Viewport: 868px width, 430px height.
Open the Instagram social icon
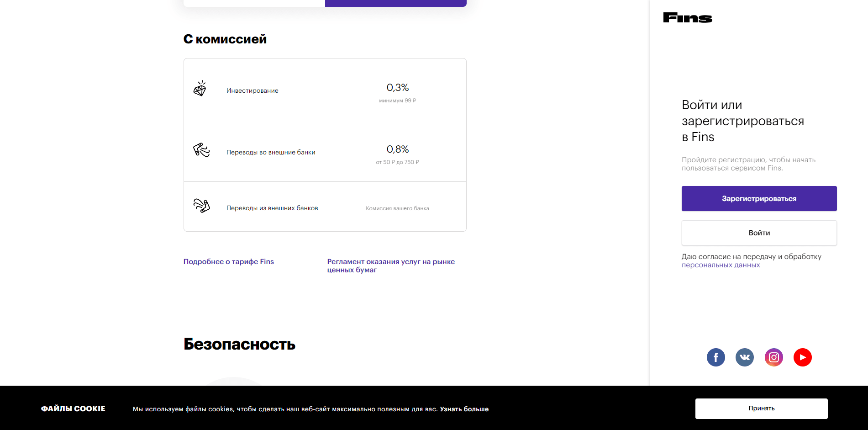tap(773, 357)
